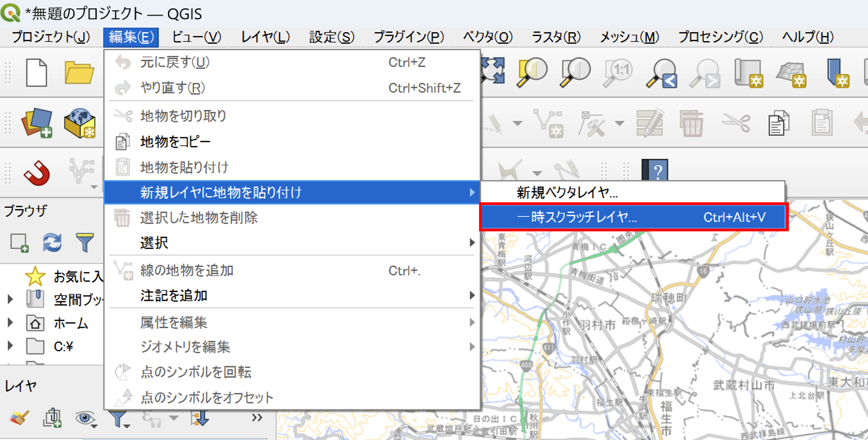Click the Refresh icon in Browser panel
The height and width of the screenshot is (440, 868).
tap(52, 243)
